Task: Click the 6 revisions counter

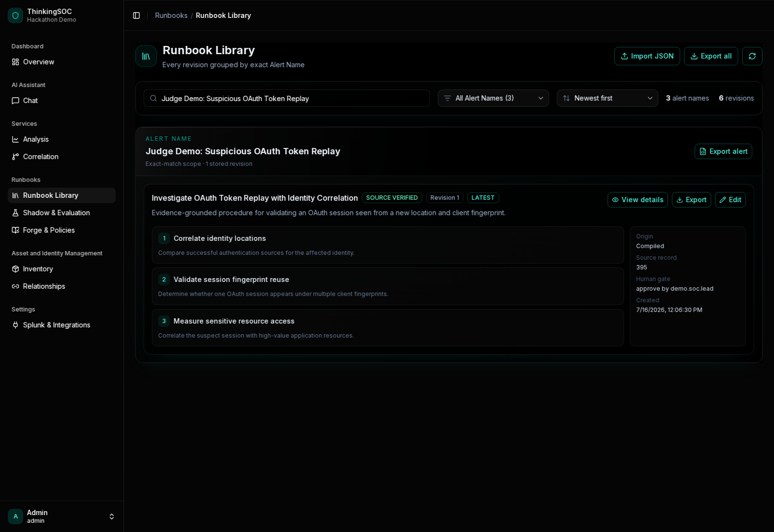Action: 736,98
